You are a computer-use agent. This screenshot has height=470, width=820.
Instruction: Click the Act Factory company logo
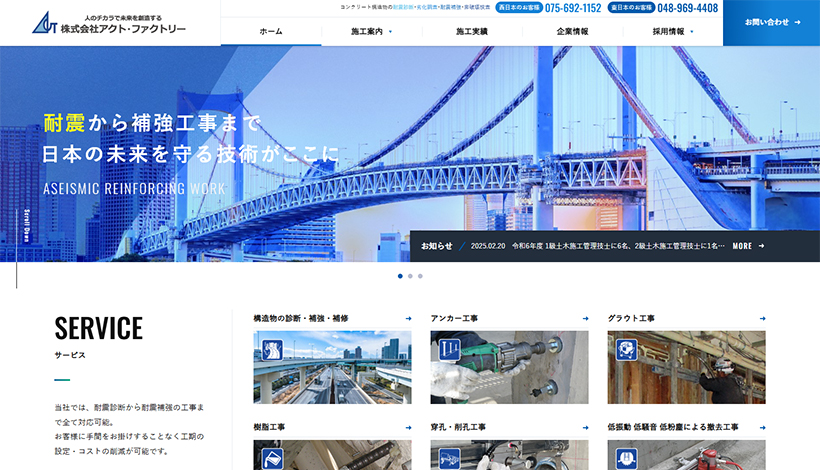(x=109, y=23)
